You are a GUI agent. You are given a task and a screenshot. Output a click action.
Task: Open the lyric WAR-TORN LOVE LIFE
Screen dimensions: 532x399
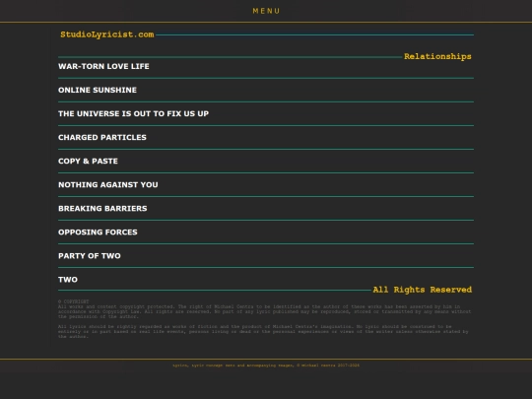pyautogui.click(x=103, y=66)
